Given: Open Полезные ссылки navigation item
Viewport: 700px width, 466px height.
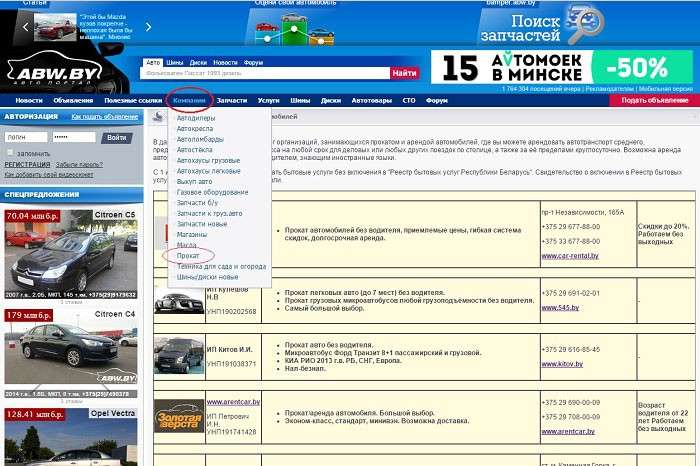Looking at the screenshot, I should click(x=133, y=100).
